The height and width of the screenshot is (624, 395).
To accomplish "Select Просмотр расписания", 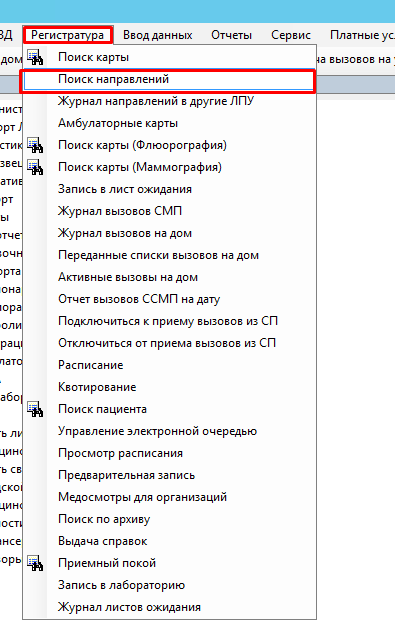I will click(x=169, y=453).
